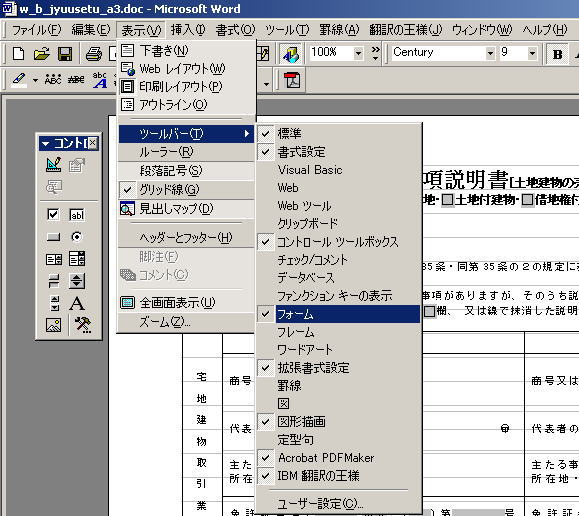Insert a Command Button control
Screen dimensions: 579x516
tap(54, 237)
